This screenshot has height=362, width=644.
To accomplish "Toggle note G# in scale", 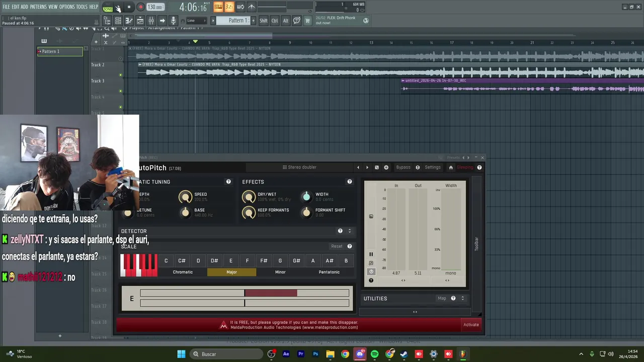I will click(296, 260).
